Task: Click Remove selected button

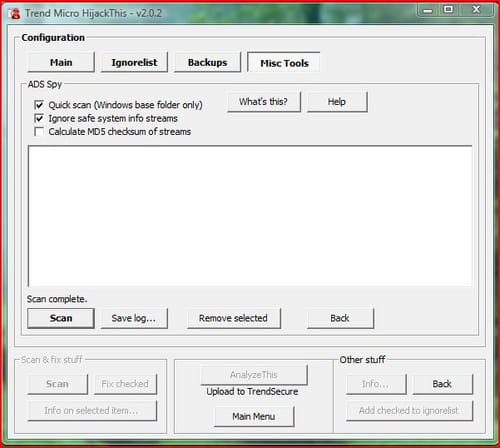Action: pos(234,318)
